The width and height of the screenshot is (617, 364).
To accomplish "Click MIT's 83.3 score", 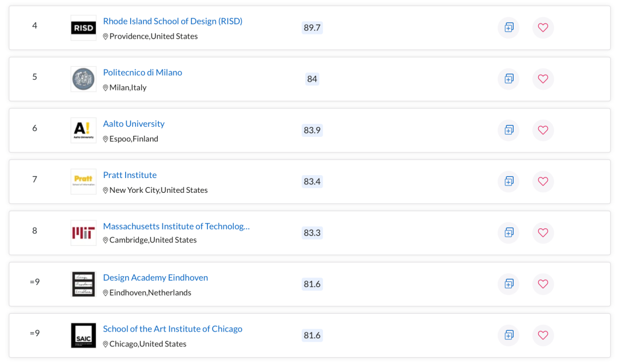I will tap(312, 233).
